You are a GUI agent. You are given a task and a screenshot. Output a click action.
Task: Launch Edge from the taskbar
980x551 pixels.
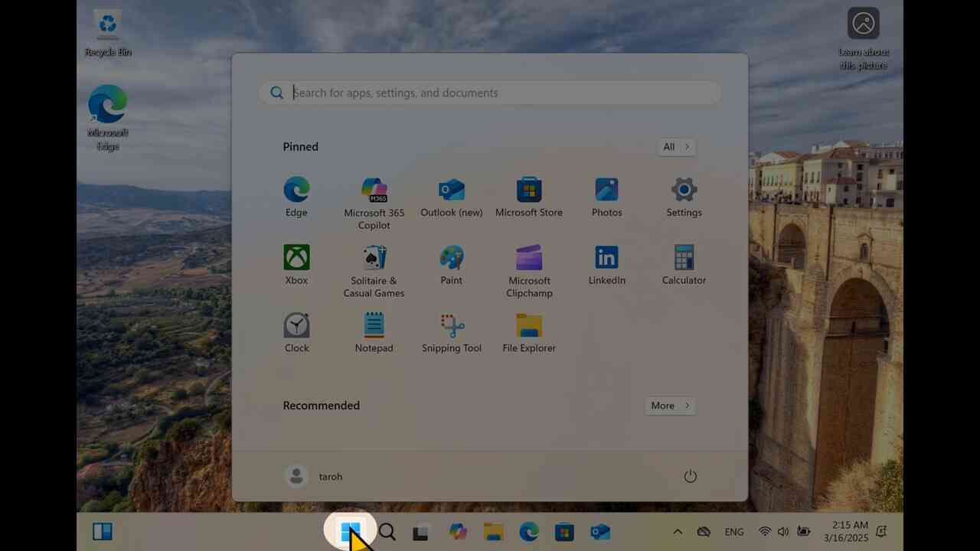529,531
